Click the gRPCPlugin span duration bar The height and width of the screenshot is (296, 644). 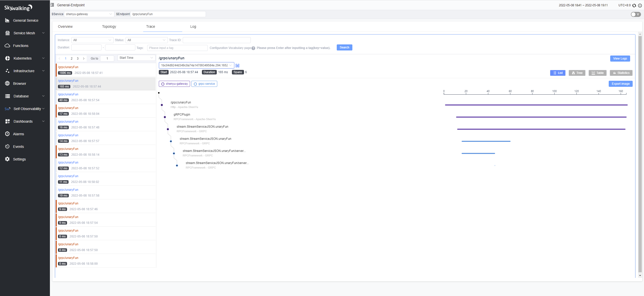click(541, 117)
